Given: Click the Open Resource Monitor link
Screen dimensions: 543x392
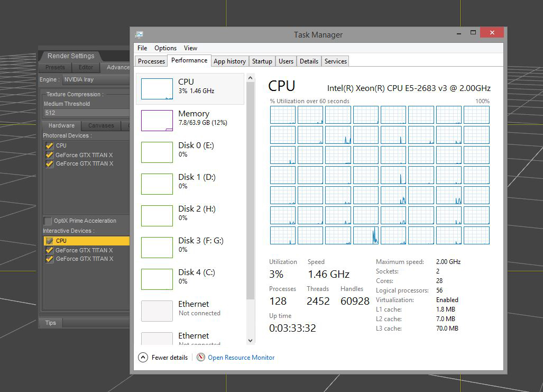Looking at the screenshot, I should pyautogui.click(x=241, y=358).
